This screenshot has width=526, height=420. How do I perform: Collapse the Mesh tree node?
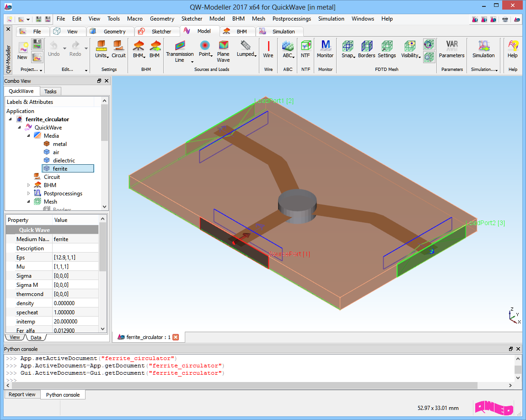tap(28, 202)
